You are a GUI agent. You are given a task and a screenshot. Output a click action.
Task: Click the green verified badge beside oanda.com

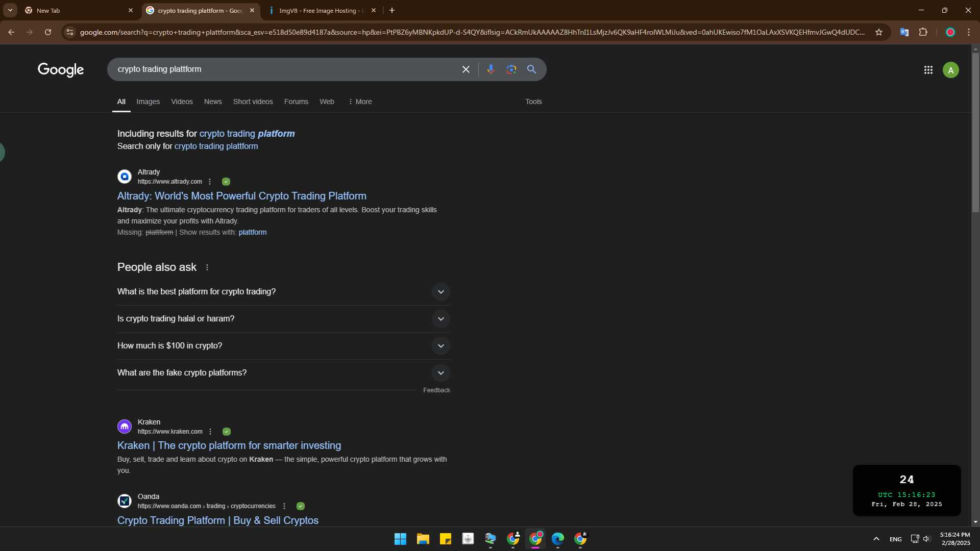coord(301,506)
